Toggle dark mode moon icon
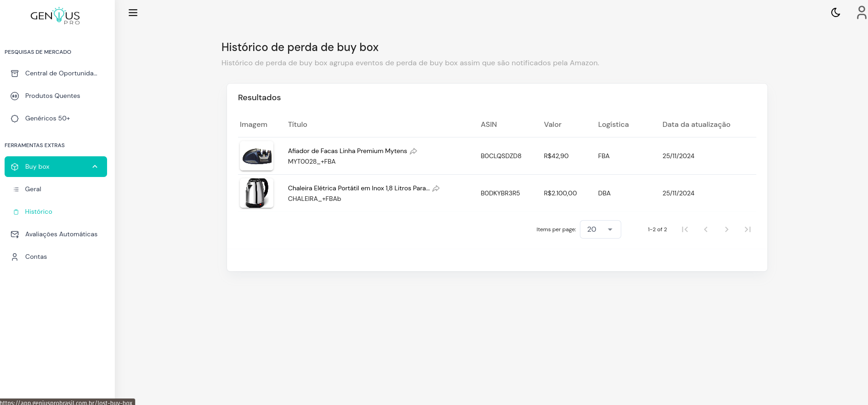 tap(835, 13)
